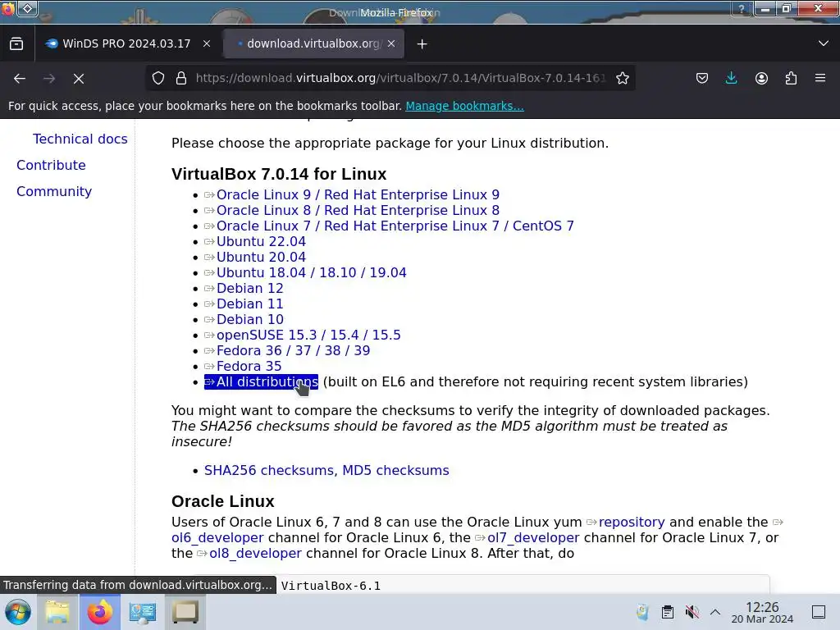Click show desktop notification button
This screenshot has width=840, height=630.
click(x=819, y=612)
